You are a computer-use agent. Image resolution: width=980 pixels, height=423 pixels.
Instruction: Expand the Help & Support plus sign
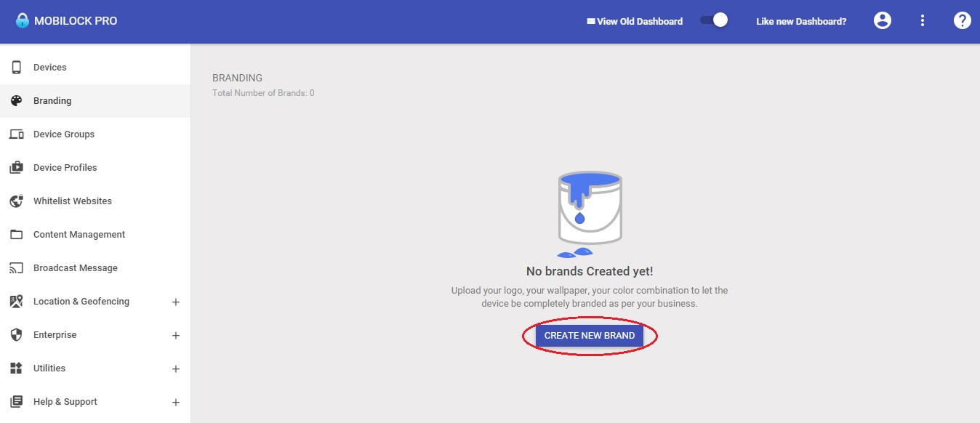tap(175, 403)
